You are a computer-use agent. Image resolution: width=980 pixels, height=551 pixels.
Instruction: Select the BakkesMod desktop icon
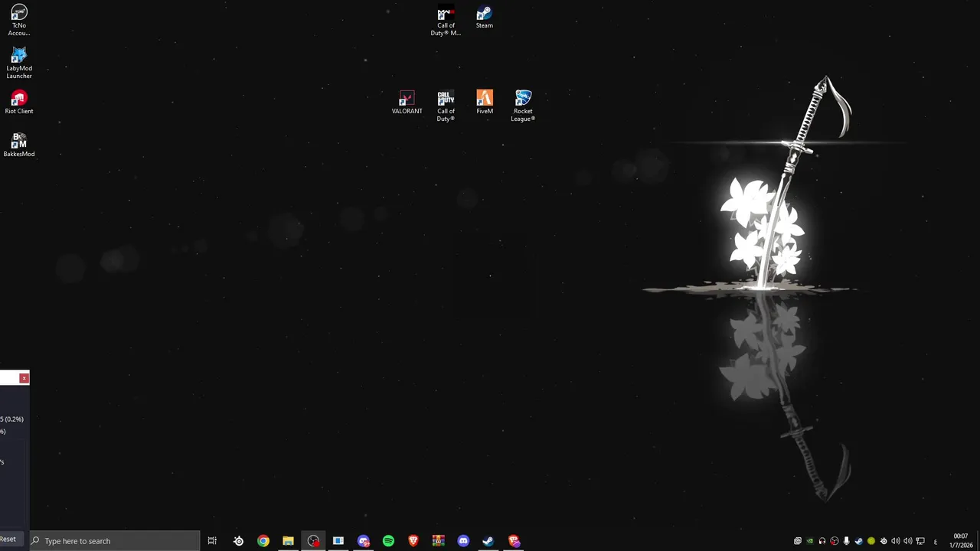click(x=19, y=145)
